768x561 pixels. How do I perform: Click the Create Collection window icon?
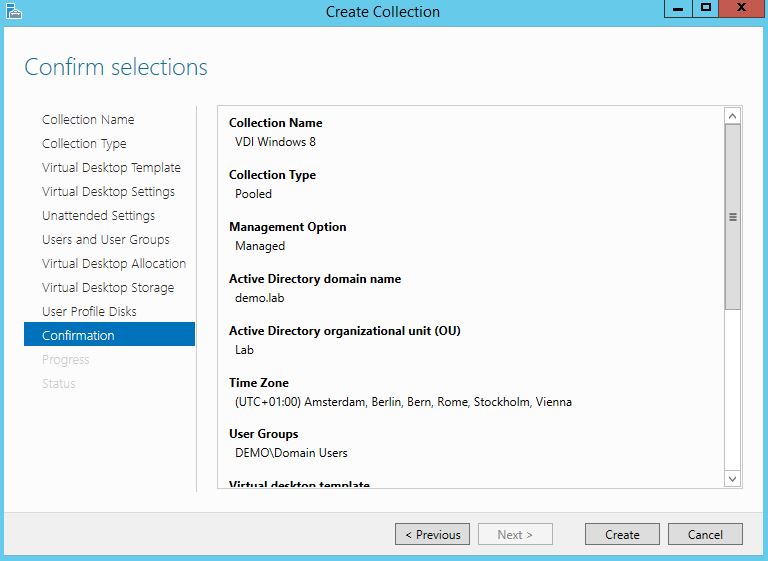[x=11, y=11]
